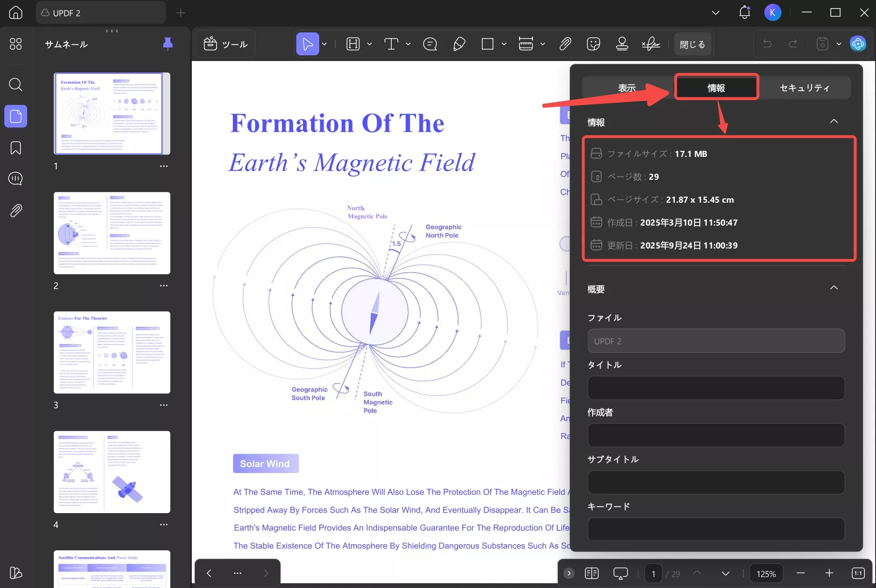This screenshot has height=588, width=876.
Task: Expand the text tool dropdown
Action: pyautogui.click(x=408, y=44)
